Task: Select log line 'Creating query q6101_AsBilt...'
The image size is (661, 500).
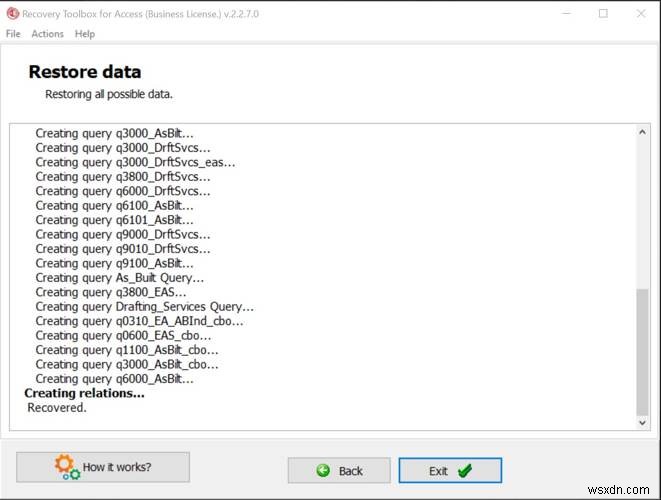Action: 114,220
